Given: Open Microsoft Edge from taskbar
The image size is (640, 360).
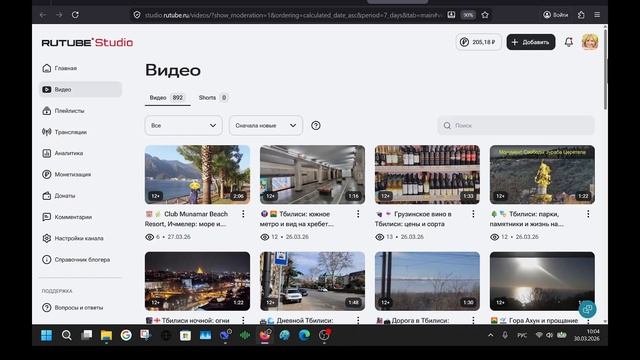Looking at the screenshot, I should click(304, 336).
